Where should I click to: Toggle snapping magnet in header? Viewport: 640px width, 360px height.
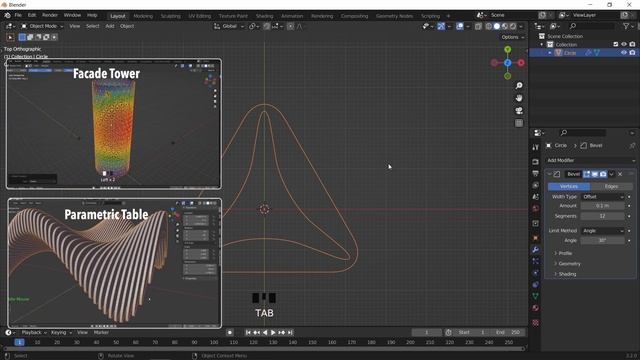pyautogui.click(x=267, y=26)
